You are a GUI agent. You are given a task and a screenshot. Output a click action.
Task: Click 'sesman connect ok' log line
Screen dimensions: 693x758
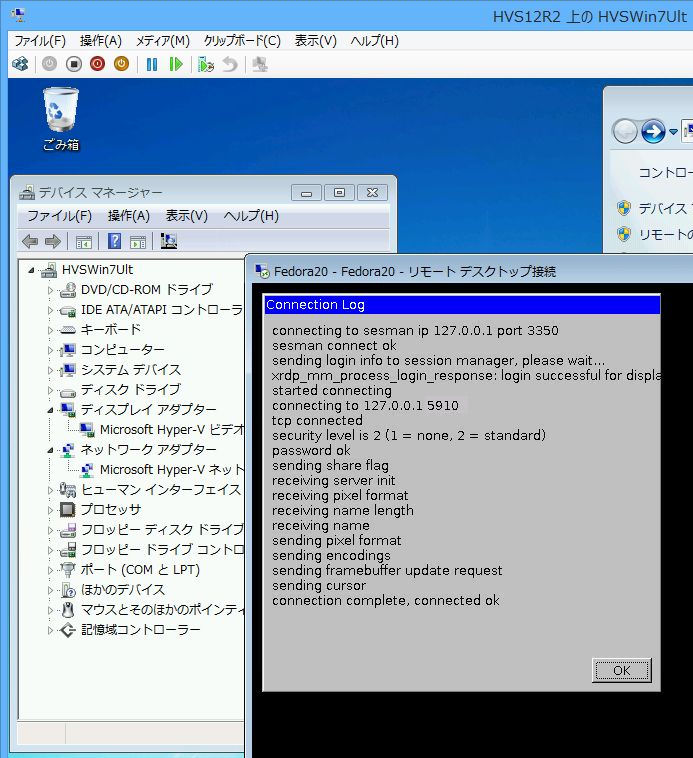coord(334,346)
